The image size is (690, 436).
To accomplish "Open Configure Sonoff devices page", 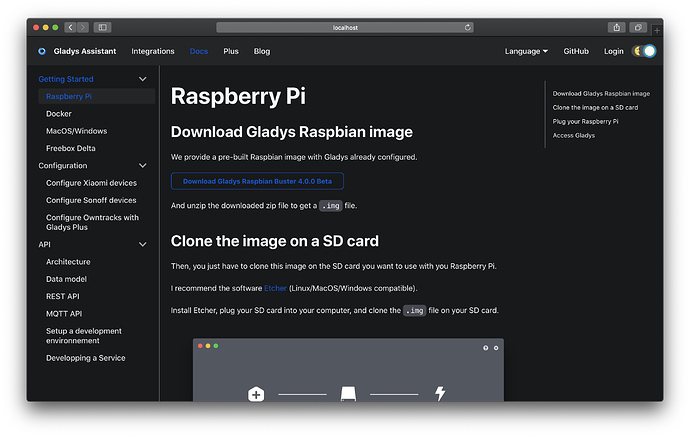I will click(x=91, y=200).
